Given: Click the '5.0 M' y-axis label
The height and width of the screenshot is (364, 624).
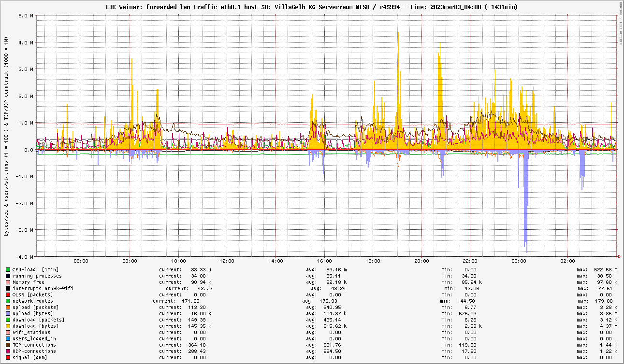Looking at the screenshot, I should (25, 15).
